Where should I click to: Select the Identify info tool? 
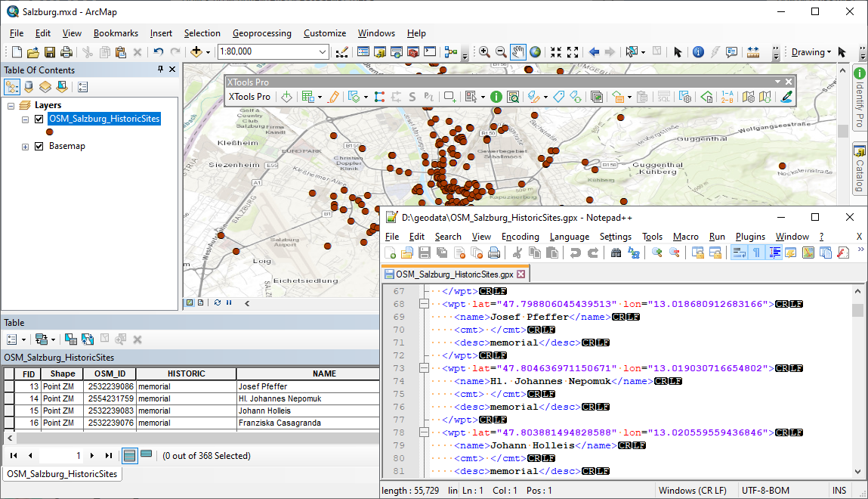tap(699, 52)
